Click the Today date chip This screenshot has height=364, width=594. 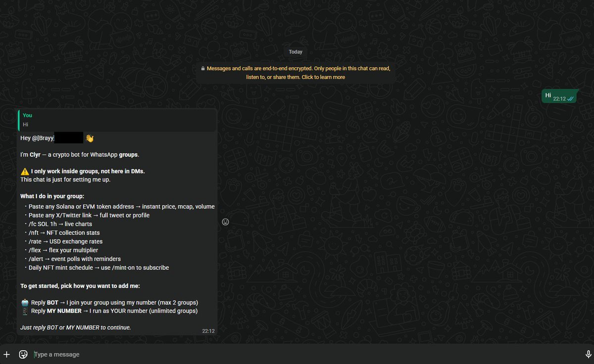(296, 51)
